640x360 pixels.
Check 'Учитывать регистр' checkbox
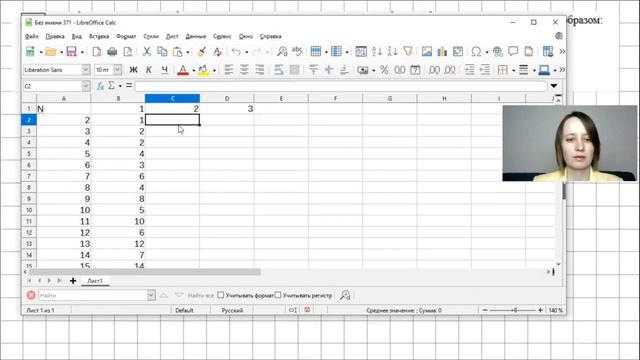278,295
